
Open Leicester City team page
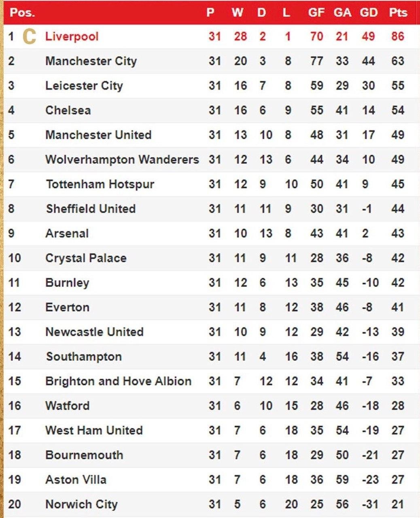pyautogui.click(x=84, y=86)
